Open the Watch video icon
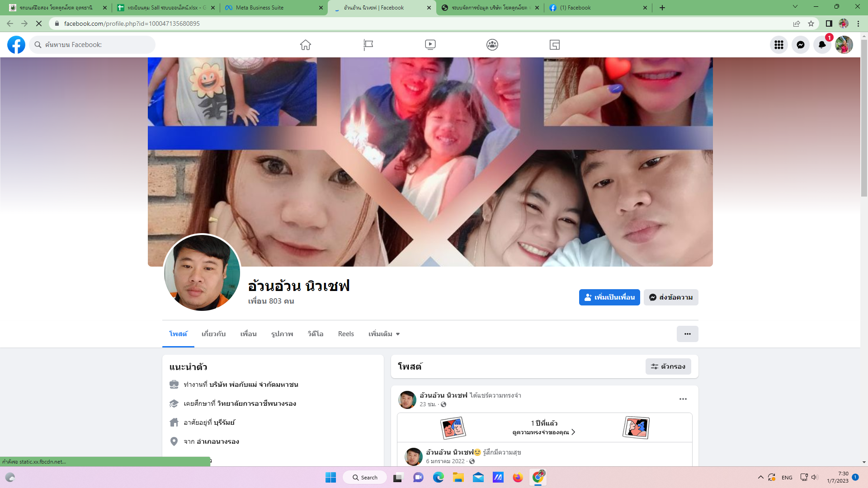Image resolution: width=868 pixels, height=488 pixels. point(430,45)
